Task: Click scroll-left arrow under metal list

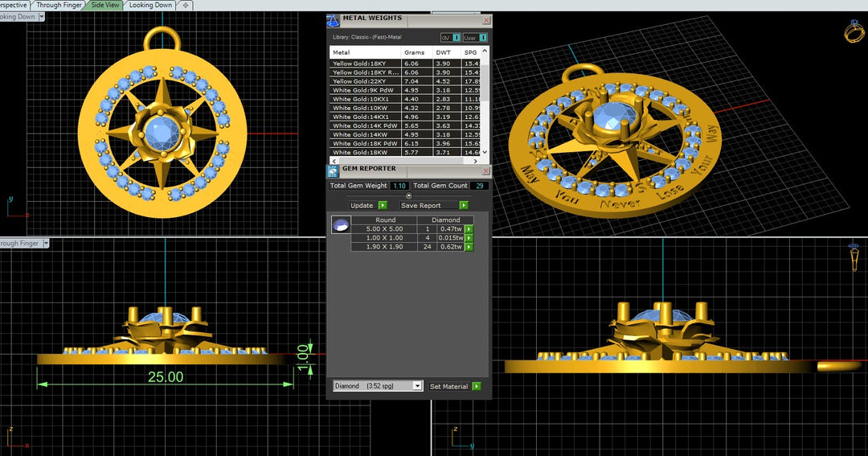Action: [334, 161]
